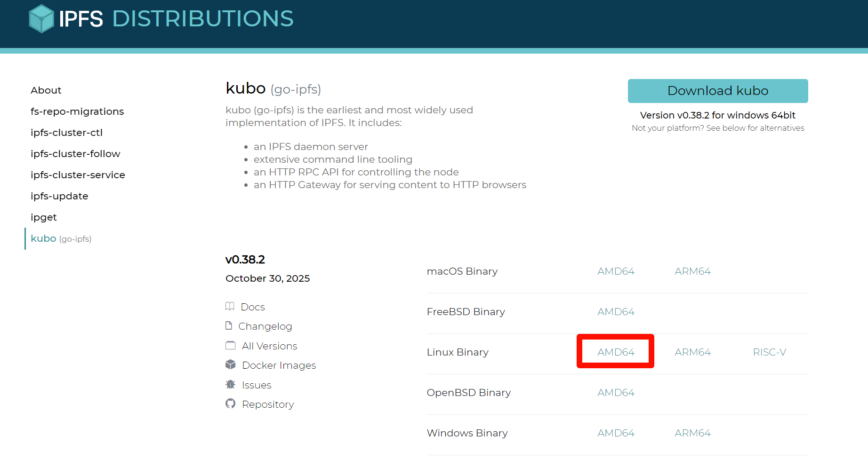868x475 pixels.
Task: Select ipfs-cluster-ctl in the sidebar
Action: 66,133
